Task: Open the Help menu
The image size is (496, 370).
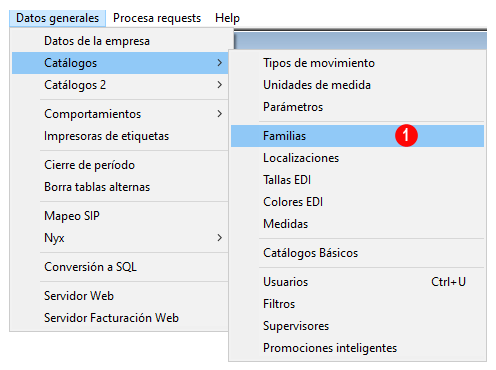Action: click(227, 18)
